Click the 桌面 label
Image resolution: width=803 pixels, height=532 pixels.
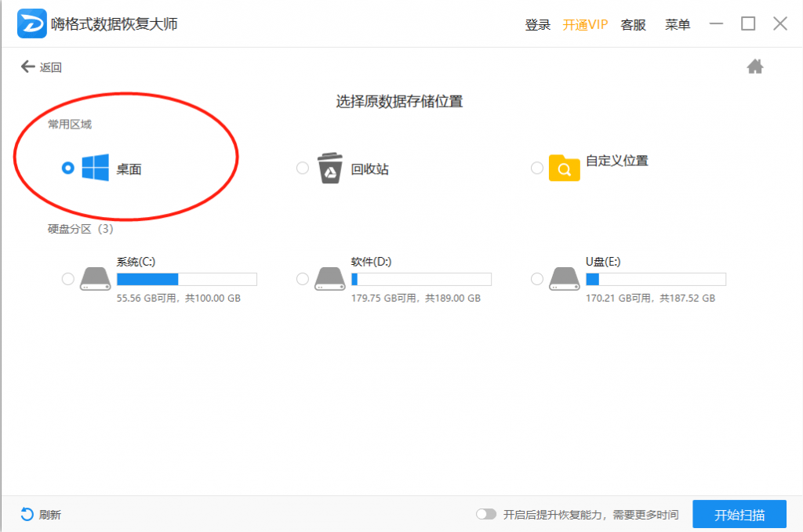pos(129,169)
